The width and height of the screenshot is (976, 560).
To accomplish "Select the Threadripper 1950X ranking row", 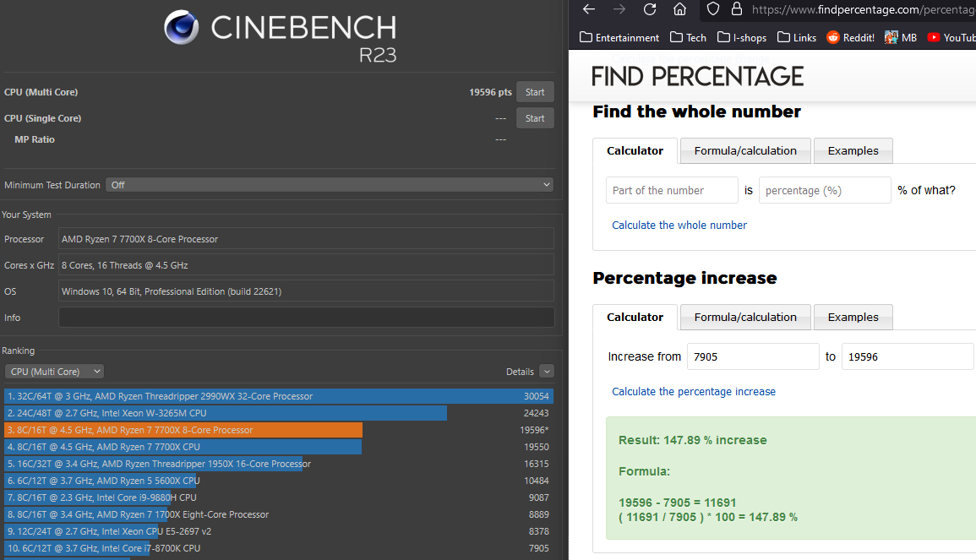I will click(278, 464).
